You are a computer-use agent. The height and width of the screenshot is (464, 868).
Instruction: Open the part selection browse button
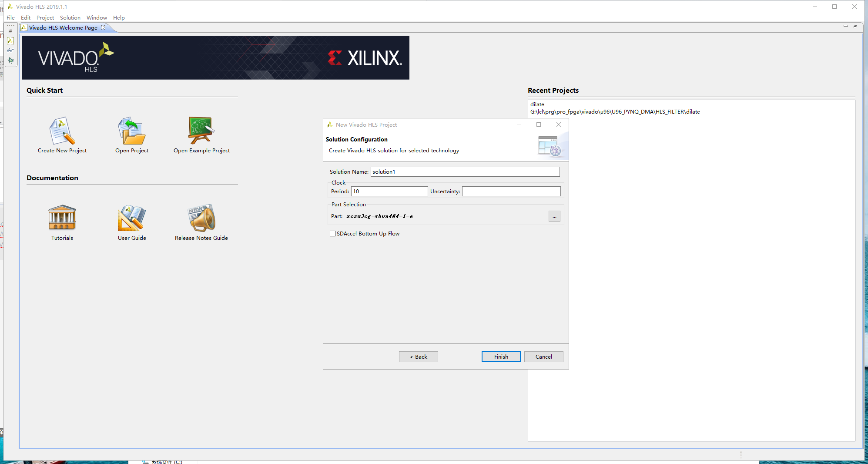click(x=554, y=216)
